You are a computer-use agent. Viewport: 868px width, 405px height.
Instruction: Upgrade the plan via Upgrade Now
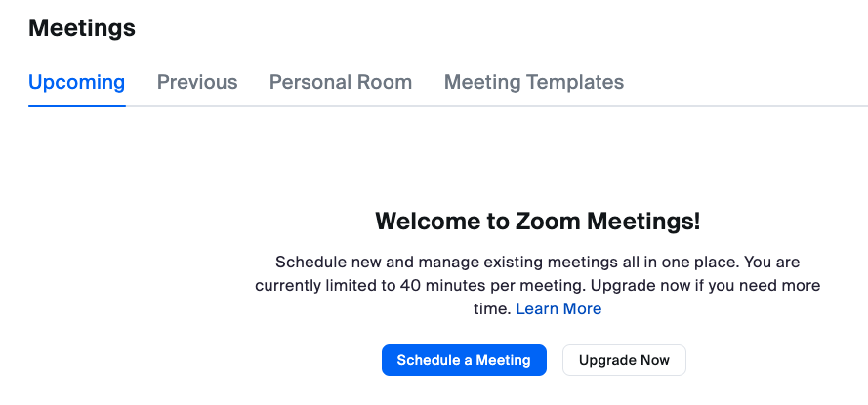[x=624, y=360]
